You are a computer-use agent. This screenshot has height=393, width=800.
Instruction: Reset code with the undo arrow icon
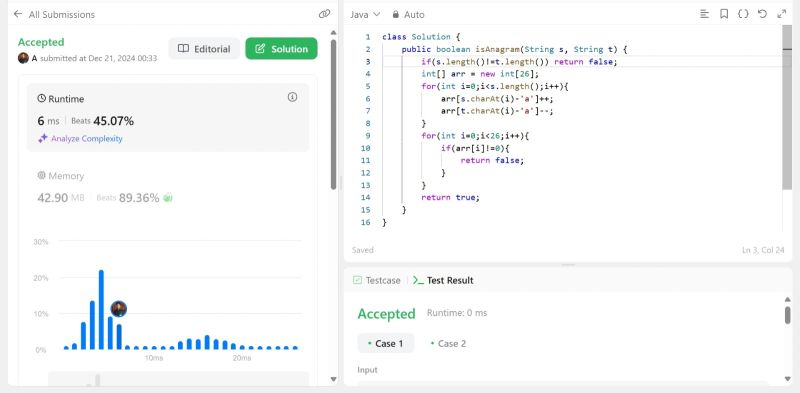(x=762, y=14)
